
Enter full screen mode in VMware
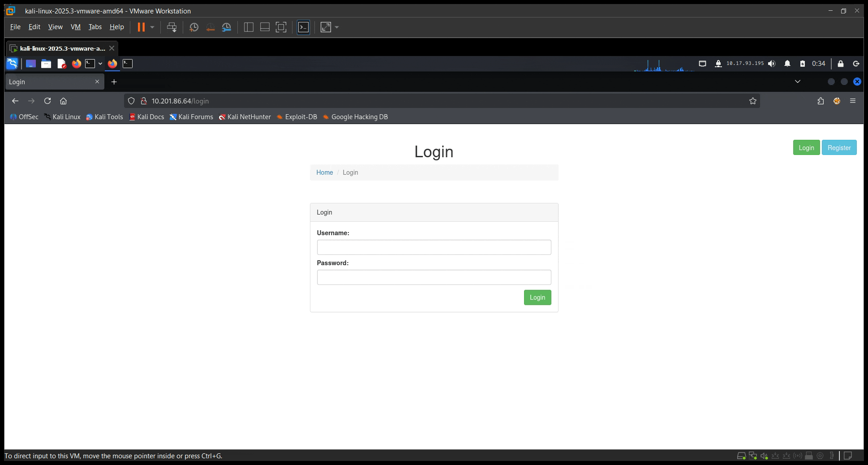pos(281,27)
